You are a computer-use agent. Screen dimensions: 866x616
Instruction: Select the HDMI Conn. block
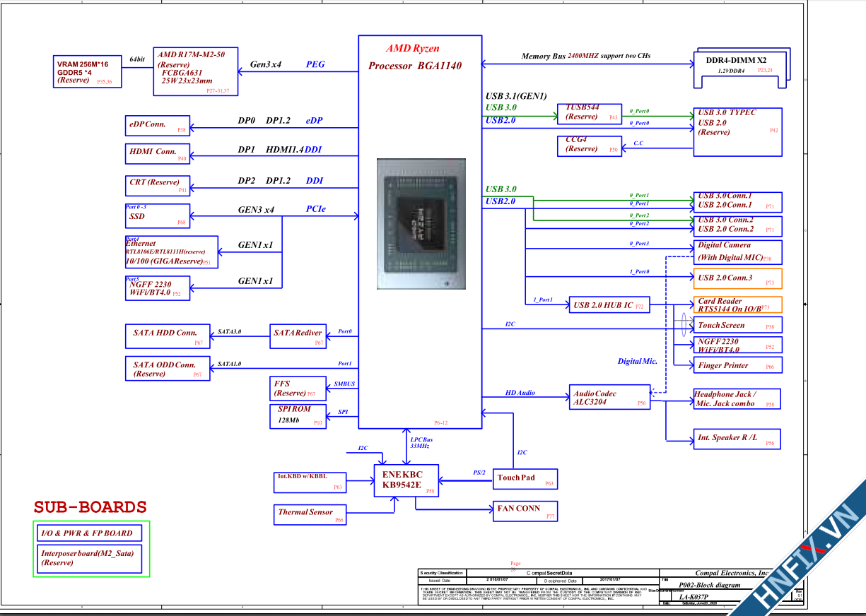click(157, 153)
